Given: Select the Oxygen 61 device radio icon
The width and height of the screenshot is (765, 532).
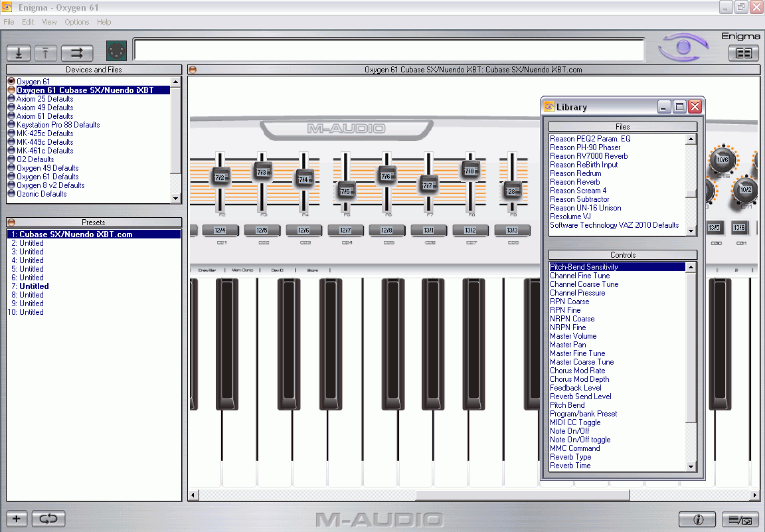Looking at the screenshot, I should click(x=11, y=82).
